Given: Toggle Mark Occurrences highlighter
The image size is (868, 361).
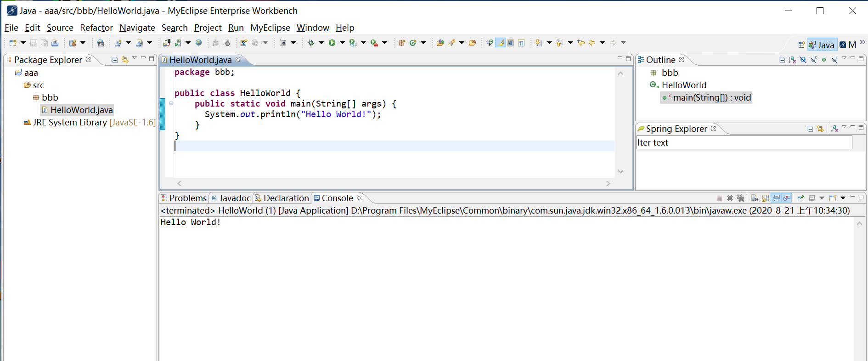Looking at the screenshot, I should [x=501, y=43].
